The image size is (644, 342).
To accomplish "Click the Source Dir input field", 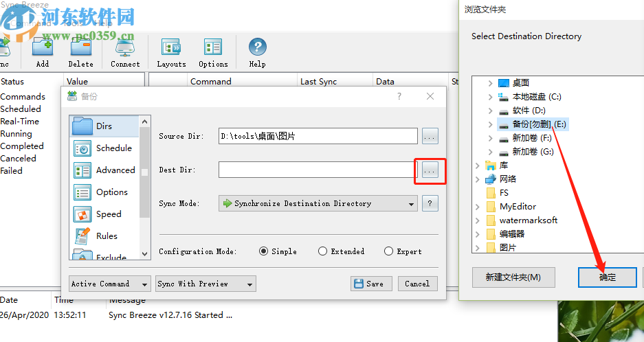I will coord(318,136).
